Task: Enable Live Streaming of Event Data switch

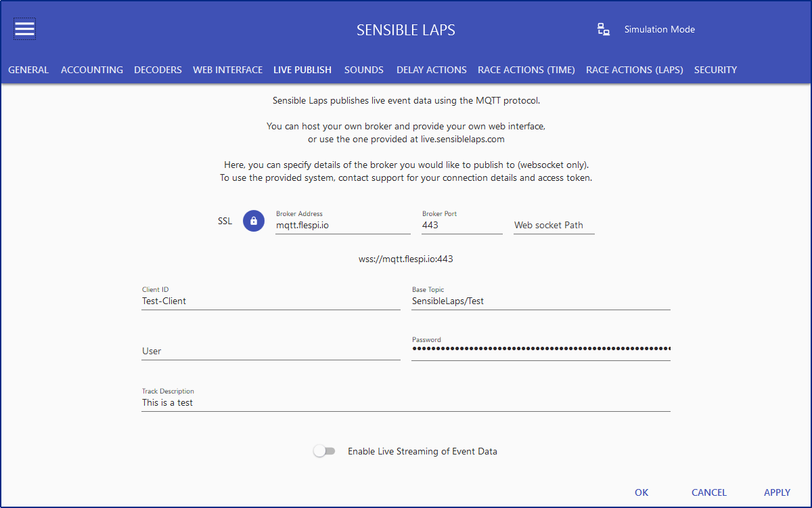Action: click(x=324, y=451)
